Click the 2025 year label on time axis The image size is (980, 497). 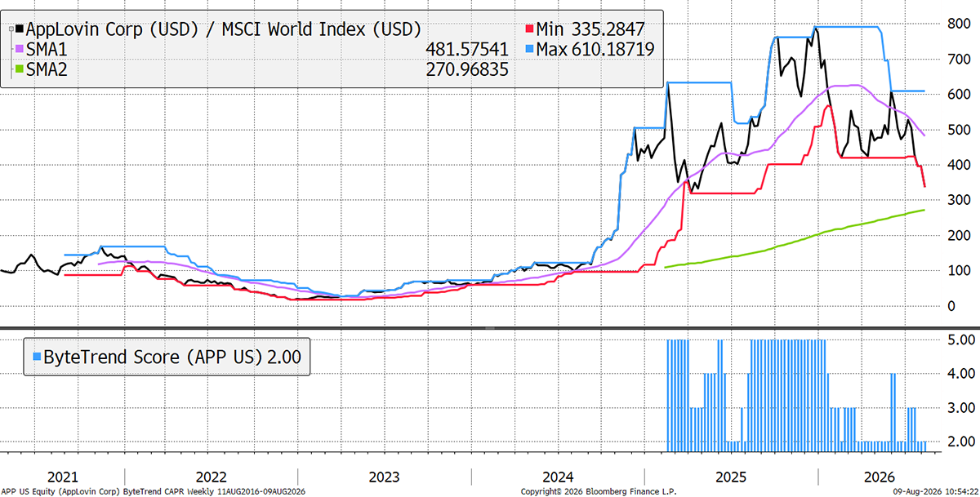(730, 477)
